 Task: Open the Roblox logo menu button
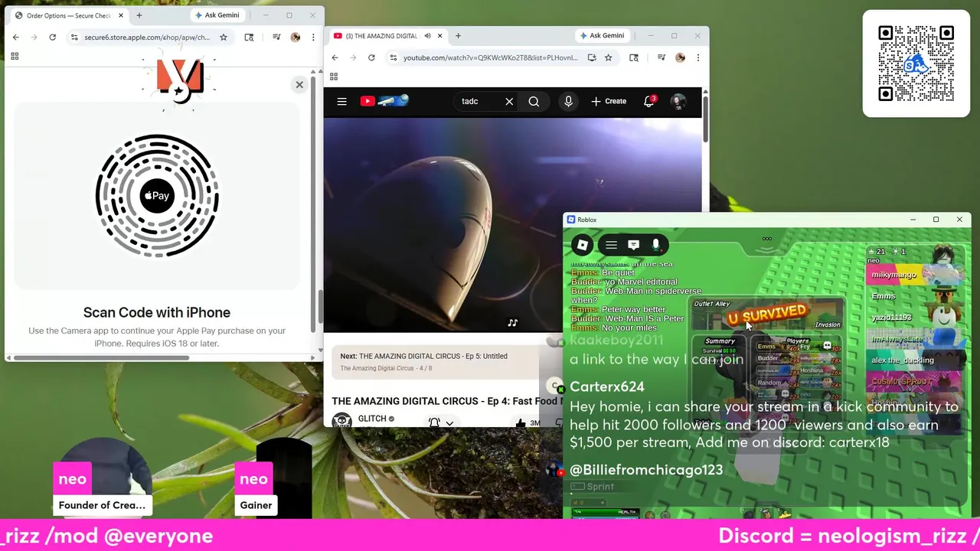583,245
